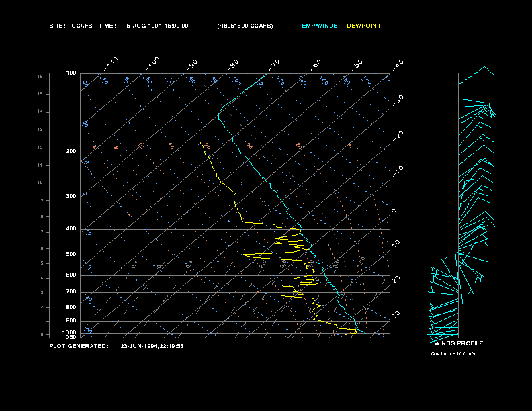Click the -80 isotherm label
This screenshot has height=411, width=532.
pos(233,64)
